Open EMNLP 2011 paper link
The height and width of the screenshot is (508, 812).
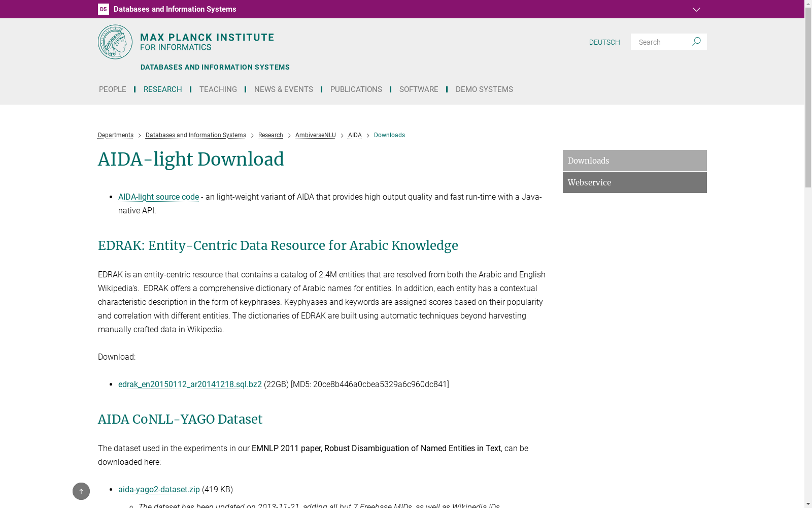tap(376, 449)
